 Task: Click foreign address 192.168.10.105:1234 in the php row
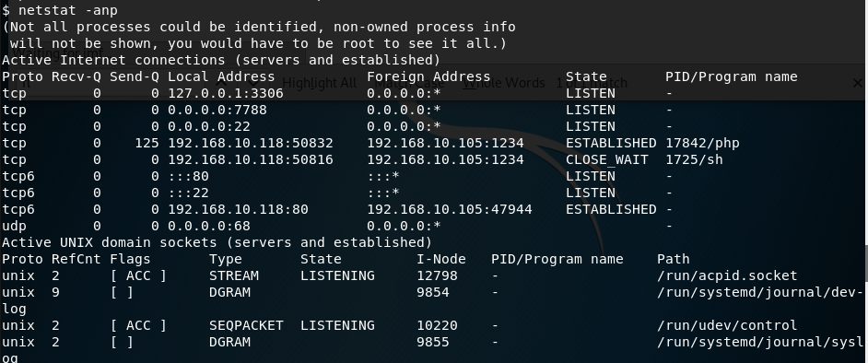(x=445, y=143)
